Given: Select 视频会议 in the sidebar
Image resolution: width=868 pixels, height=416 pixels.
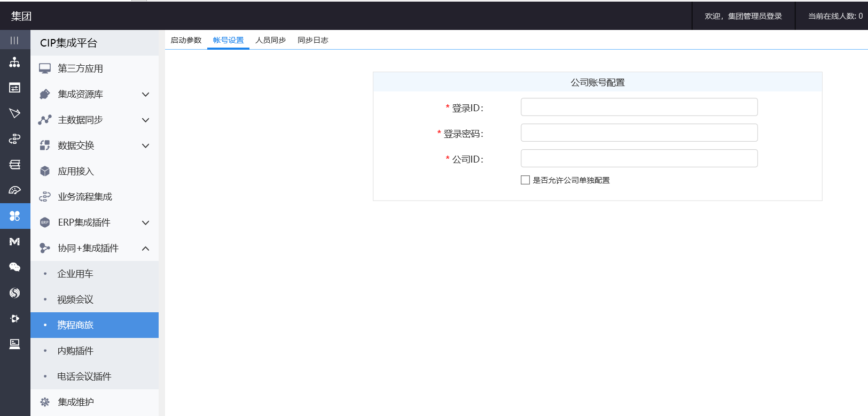Looking at the screenshot, I should [75, 299].
